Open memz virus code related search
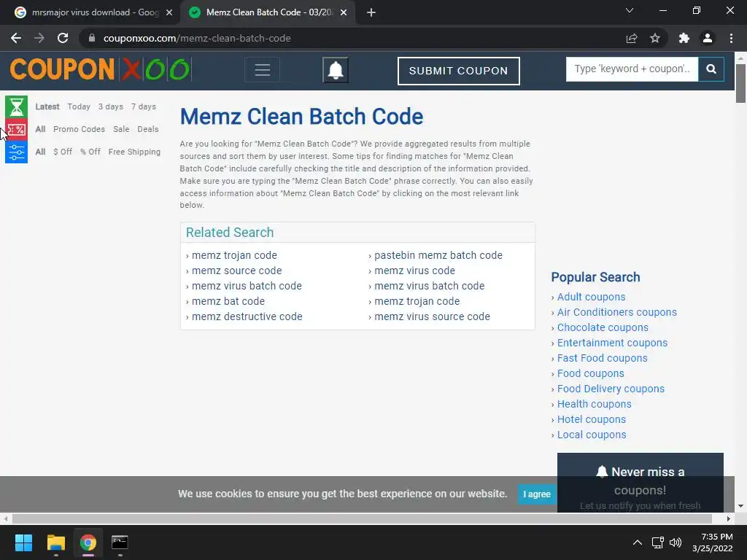The width and height of the screenshot is (747, 560). pos(414,271)
